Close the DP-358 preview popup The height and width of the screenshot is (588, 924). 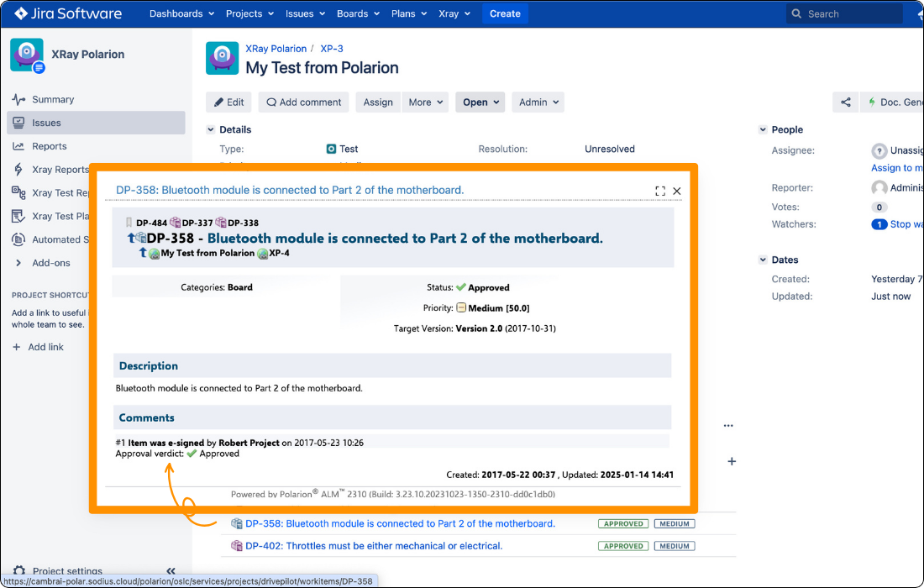677,191
